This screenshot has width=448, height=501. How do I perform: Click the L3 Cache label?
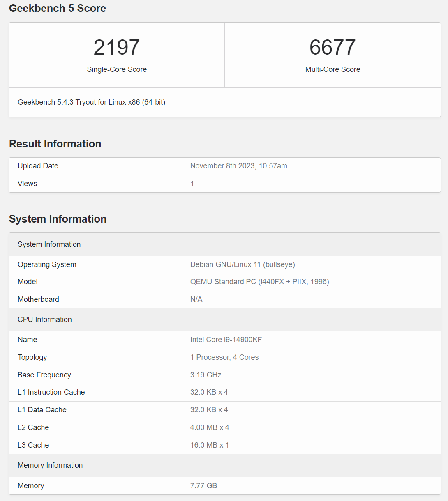(33, 445)
